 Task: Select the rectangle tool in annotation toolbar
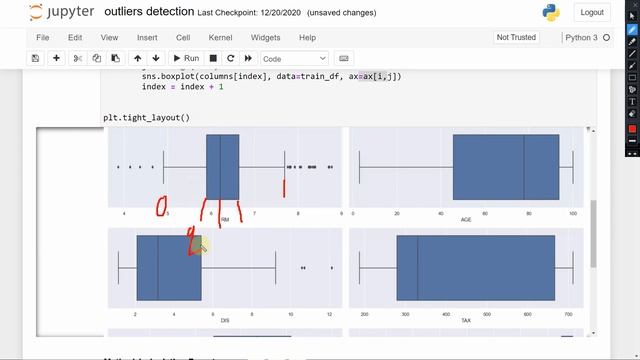[632, 78]
